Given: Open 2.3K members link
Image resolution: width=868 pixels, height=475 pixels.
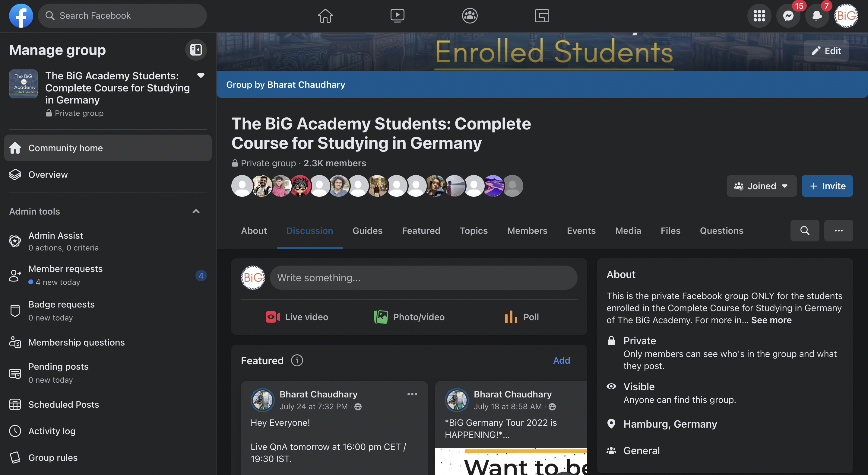Looking at the screenshot, I should pyautogui.click(x=334, y=163).
